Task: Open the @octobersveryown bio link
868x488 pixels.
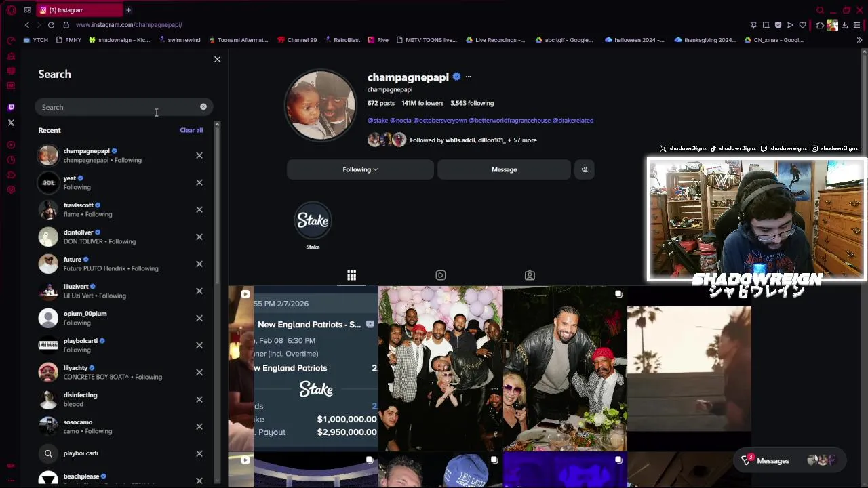Action: coord(440,121)
